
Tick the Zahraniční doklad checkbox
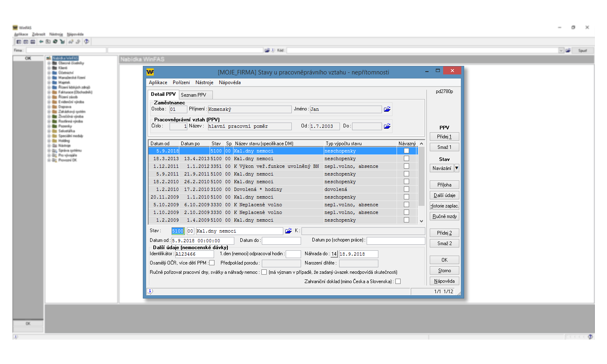[x=398, y=281]
